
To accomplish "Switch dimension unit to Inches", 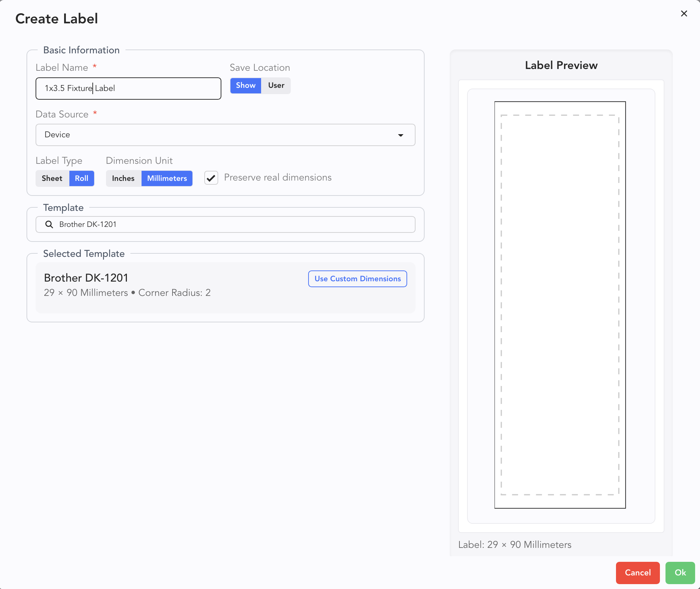I will 123,178.
